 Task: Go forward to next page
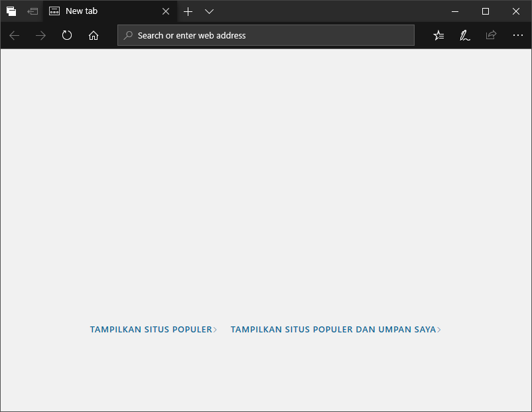(40, 35)
